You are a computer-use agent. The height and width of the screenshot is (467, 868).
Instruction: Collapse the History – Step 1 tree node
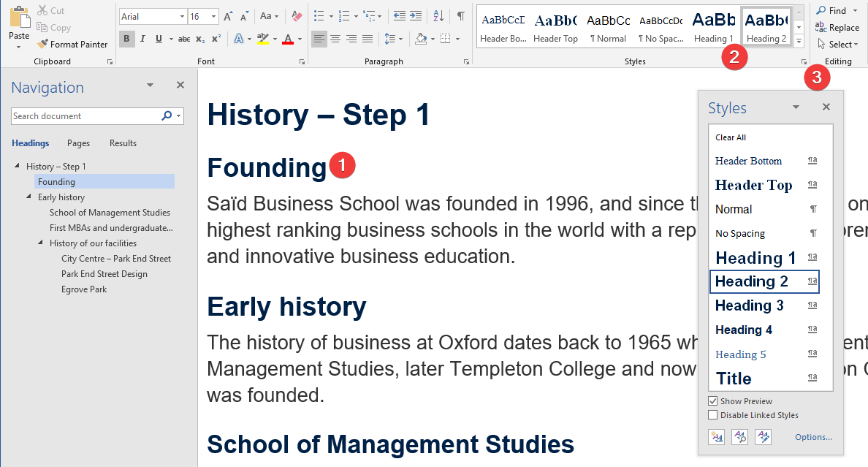point(17,166)
